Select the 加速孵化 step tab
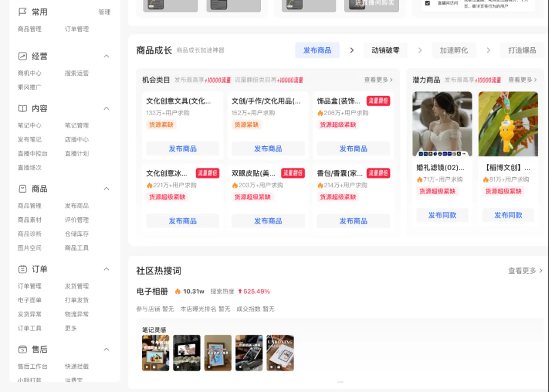 (454, 50)
